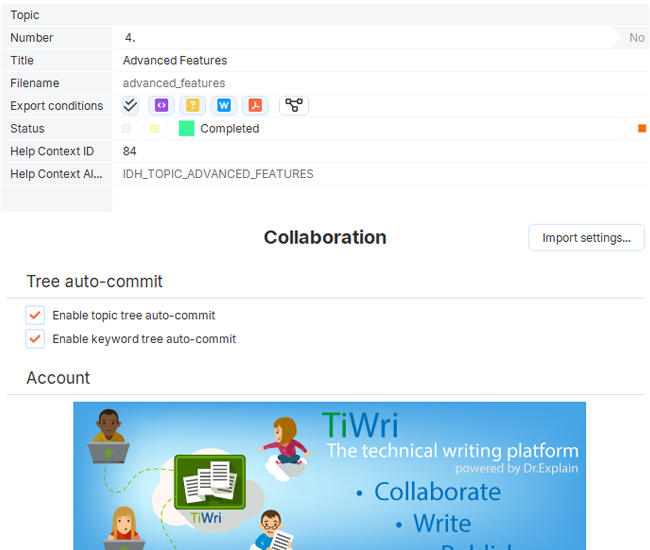Image resolution: width=650 pixels, height=550 pixels.
Task: Toggle the PDF export condition icon
Action: coord(255,105)
